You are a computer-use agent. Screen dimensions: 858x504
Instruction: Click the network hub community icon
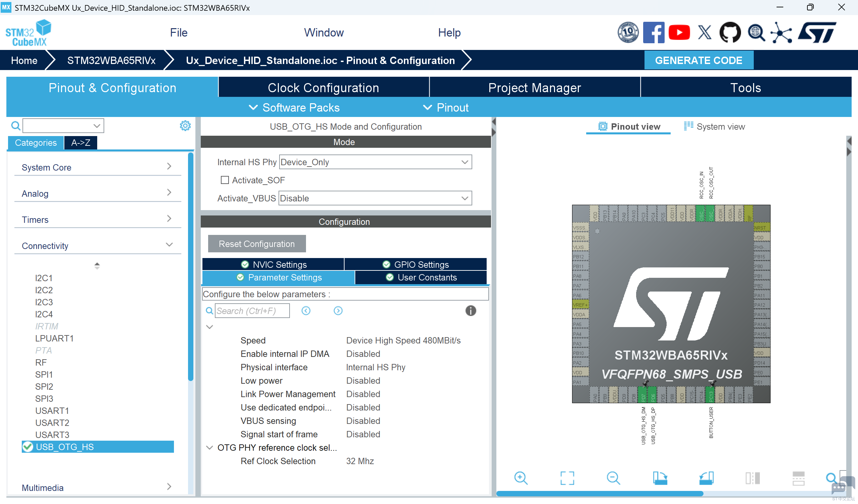point(781,33)
